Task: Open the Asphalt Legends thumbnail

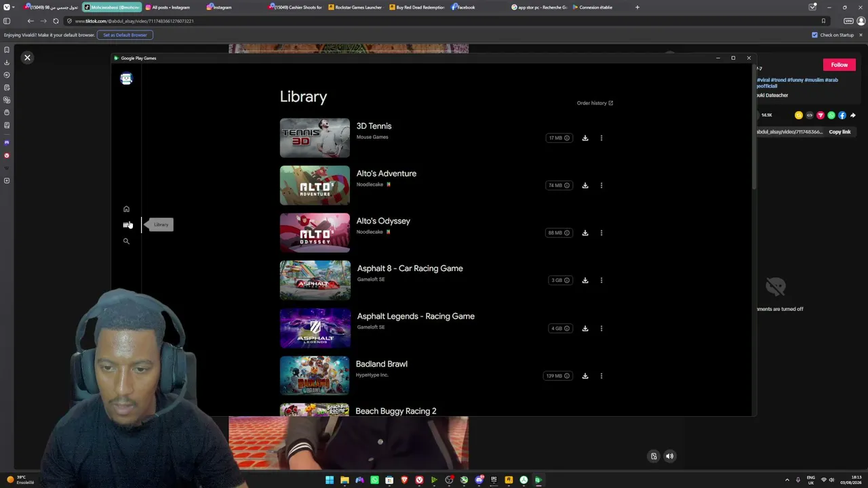Action: point(315,329)
